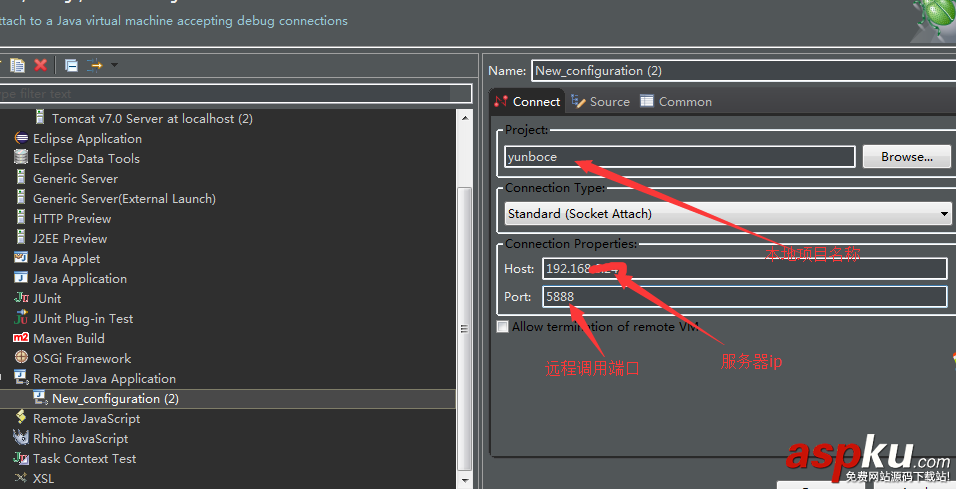Click the Duplicate launch configuration icon
This screenshot has height=489, width=956.
[18, 65]
